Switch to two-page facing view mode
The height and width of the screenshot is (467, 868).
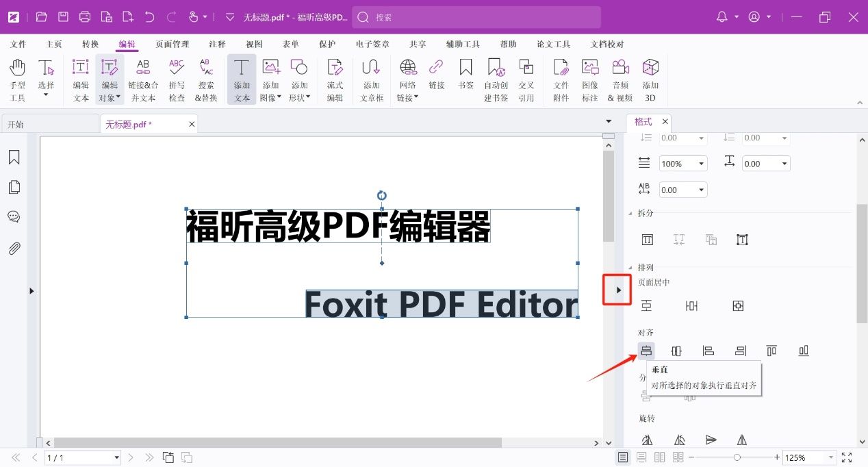pyautogui.click(x=660, y=457)
